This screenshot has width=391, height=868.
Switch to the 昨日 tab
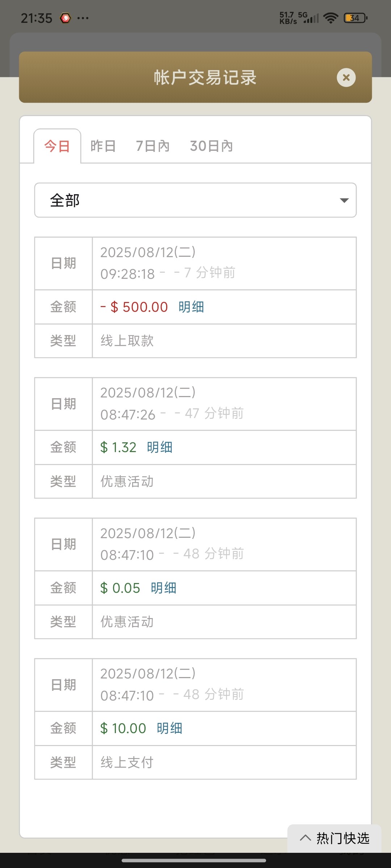click(x=103, y=146)
